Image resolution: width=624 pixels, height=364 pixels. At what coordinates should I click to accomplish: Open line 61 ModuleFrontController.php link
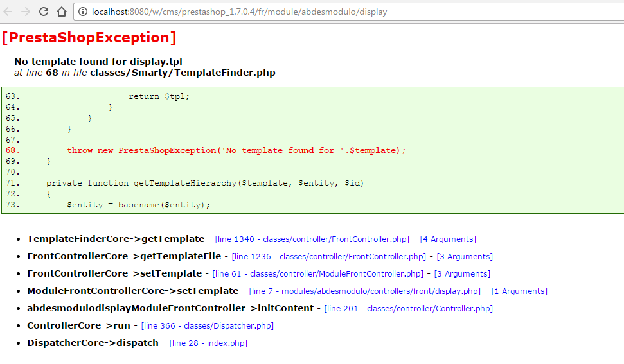click(318, 273)
